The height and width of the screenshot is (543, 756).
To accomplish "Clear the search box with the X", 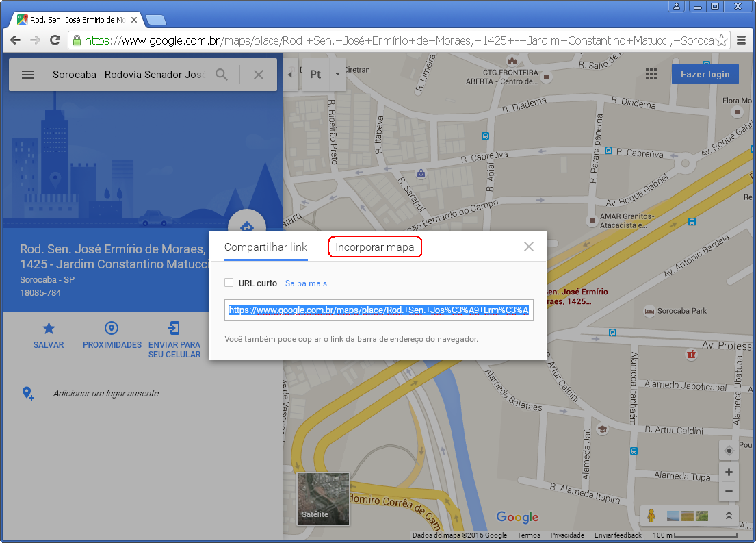I will pyautogui.click(x=259, y=75).
